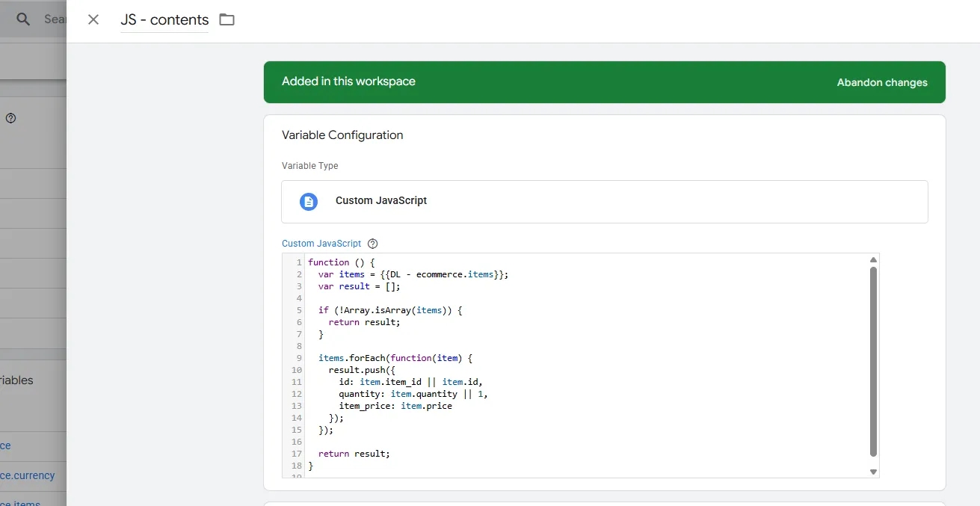
Task: Click the help icon in left background panel
Action: [x=11, y=118]
